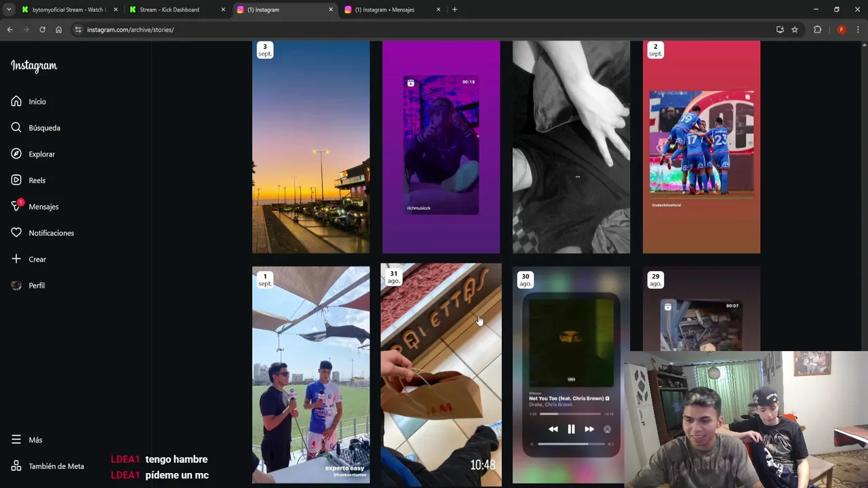The height and width of the screenshot is (488, 868).
Task: Switch to the bytomyoficial Stream tab
Action: pos(68,9)
